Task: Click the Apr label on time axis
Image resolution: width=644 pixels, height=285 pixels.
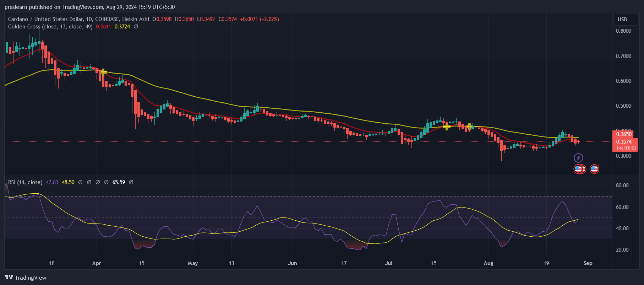Action: pyautogui.click(x=97, y=263)
